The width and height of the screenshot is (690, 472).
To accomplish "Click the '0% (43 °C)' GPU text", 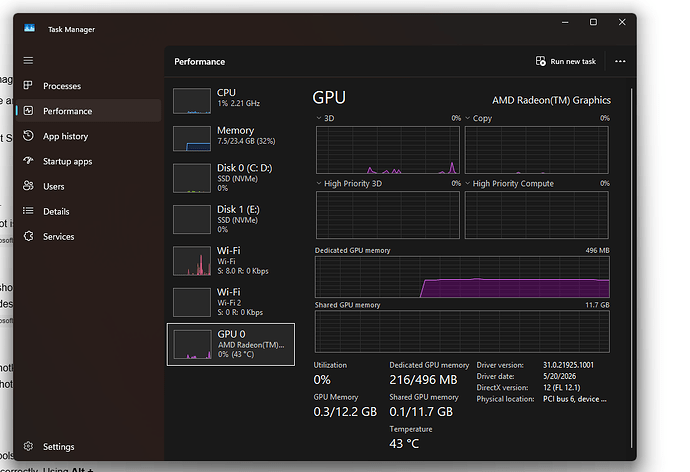I will click(x=236, y=354).
